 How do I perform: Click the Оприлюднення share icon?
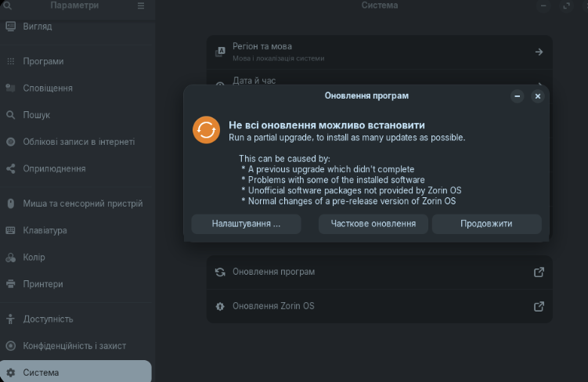(11, 168)
